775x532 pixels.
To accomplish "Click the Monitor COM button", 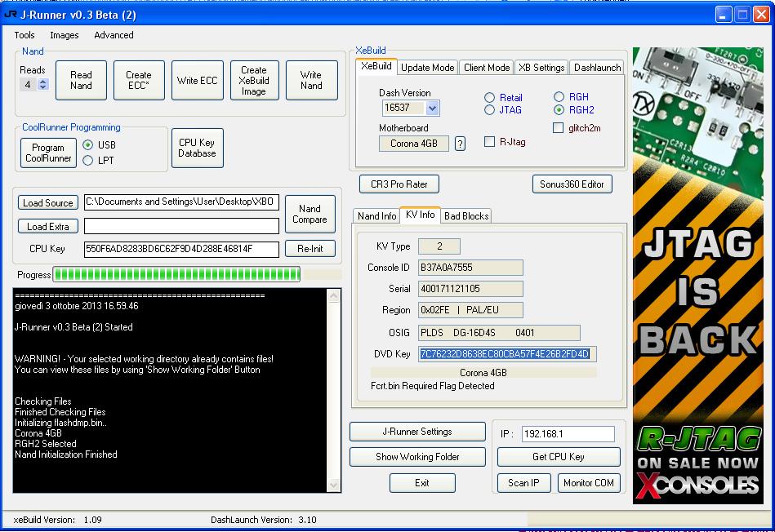I will (589, 483).
